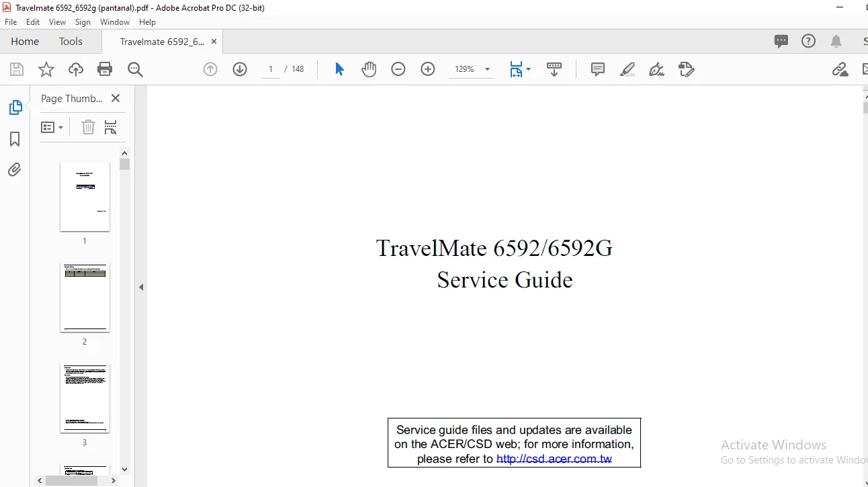Add file to starred favorites
Screen dimensions: 868x487
[46, 69]
